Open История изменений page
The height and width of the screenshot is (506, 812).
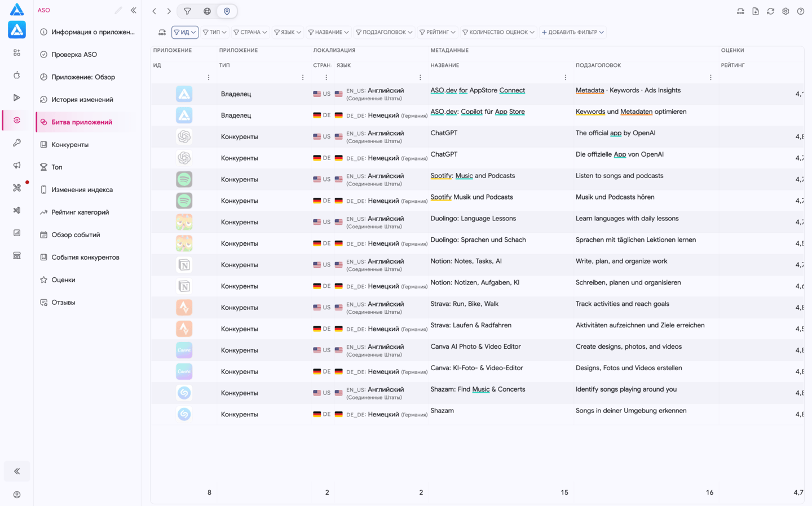click(87, 100)
